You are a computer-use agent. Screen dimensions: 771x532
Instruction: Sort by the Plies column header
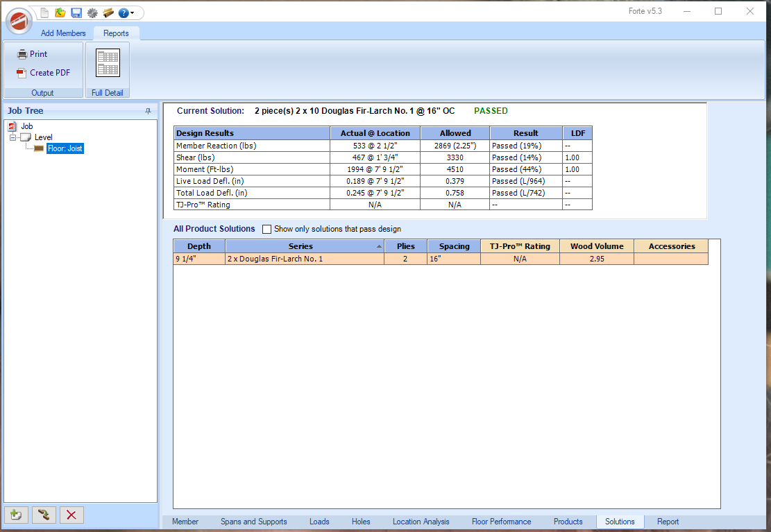pos(406,246)
